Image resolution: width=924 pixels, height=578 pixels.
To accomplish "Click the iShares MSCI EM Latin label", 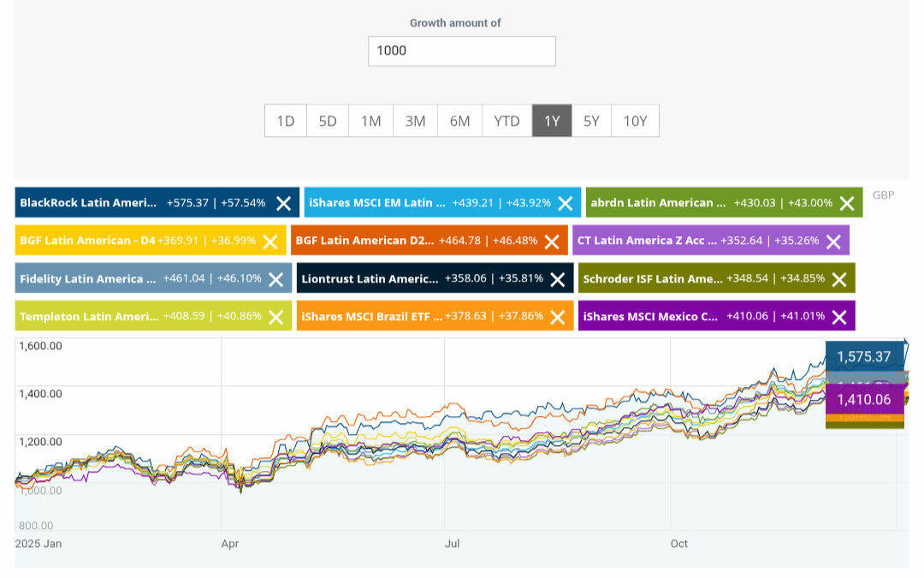I will 377,203.
